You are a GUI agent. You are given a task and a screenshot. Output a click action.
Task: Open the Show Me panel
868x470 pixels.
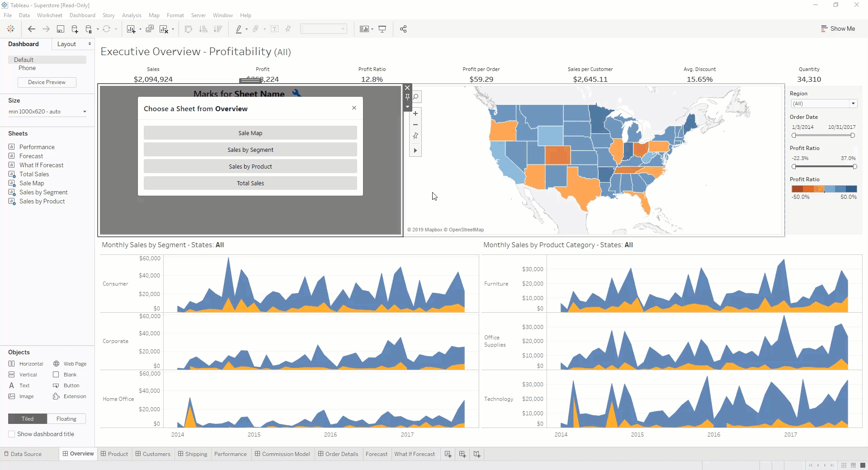tap(838, 28)
